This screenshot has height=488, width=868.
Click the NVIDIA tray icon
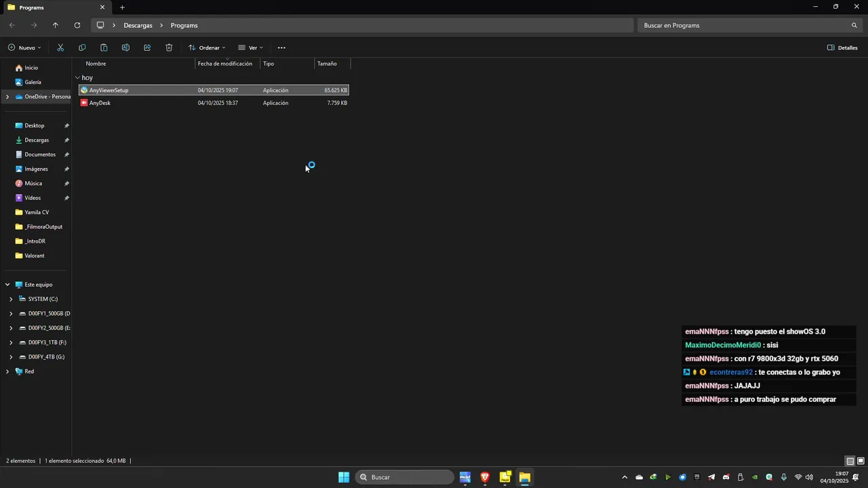coord(755,477)
